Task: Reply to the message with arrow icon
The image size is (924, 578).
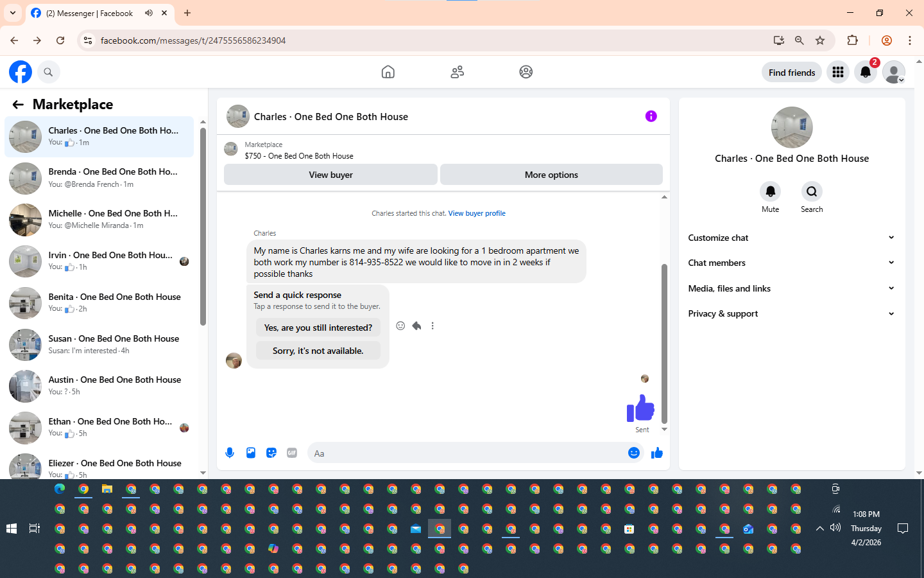Action: point(416,326)
